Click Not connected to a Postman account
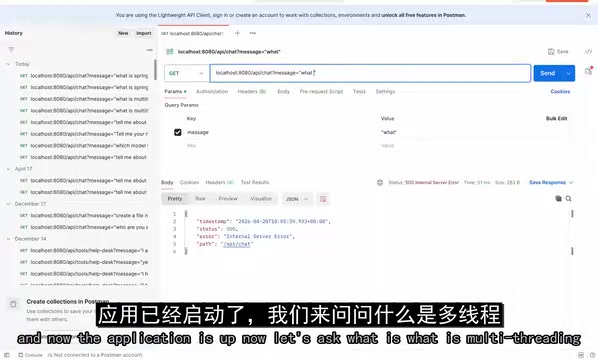Screen dimensions: 598x360 coord(95,355)
